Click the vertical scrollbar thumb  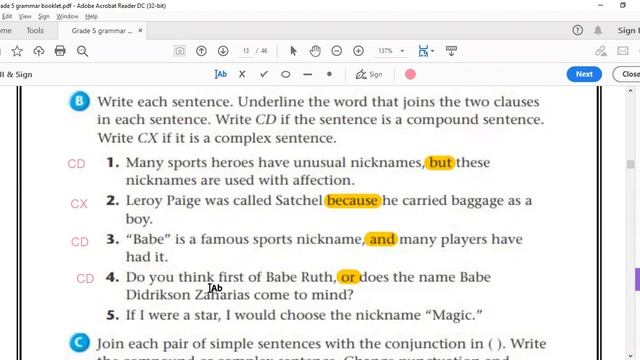pyautogui.click(x=631, y=164)
